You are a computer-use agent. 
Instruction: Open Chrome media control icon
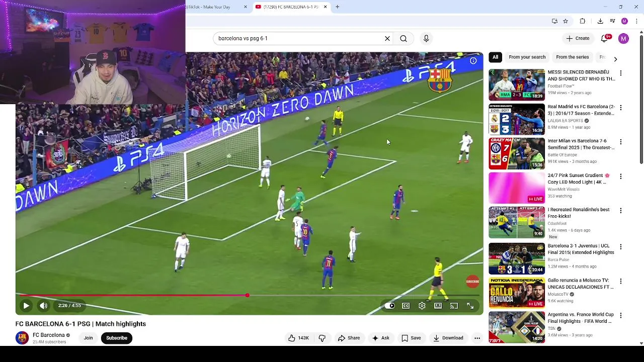612,21
